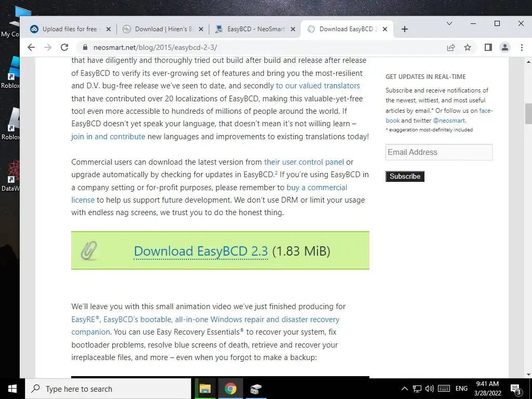Screen dimensions: 532x399
Task: Open the network status tray icon
Action: (417, 389)
